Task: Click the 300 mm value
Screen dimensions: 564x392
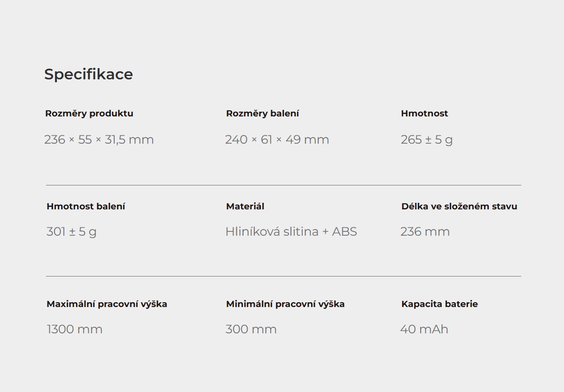Action: coord(251,329)
